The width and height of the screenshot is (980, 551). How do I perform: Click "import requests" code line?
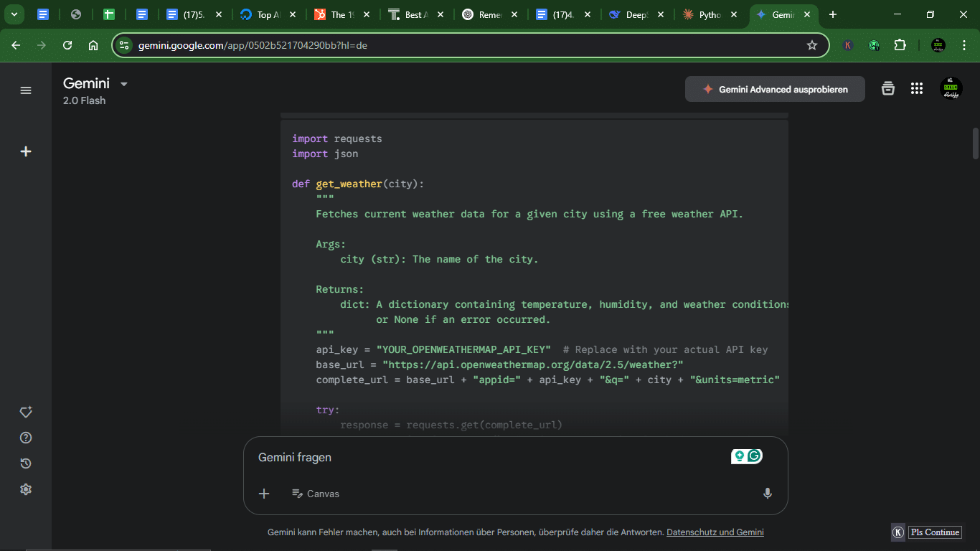point(337,138)
